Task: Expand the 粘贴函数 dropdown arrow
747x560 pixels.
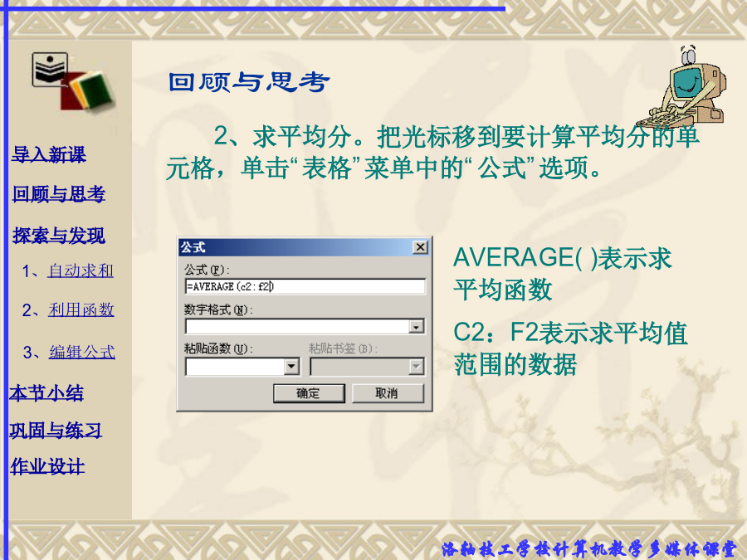Action: (291, 367)
